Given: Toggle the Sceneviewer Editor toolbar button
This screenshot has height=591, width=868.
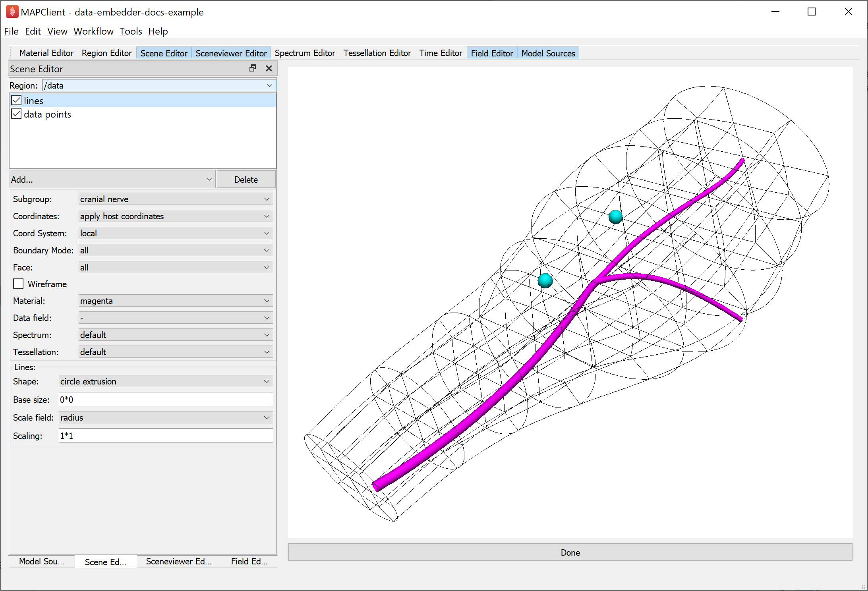Looking at the screenshot, I should click(x=231, y=53).
